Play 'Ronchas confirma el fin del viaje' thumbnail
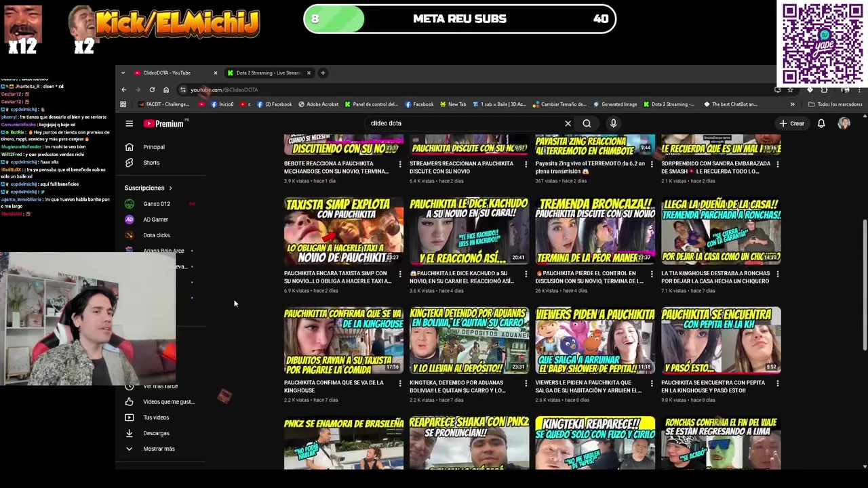Viewport: 868px width, 488px height. point(721,443)
